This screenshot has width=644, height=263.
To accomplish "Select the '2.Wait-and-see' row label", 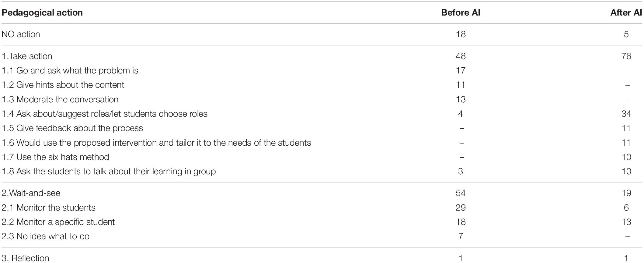I will point(31,193).
